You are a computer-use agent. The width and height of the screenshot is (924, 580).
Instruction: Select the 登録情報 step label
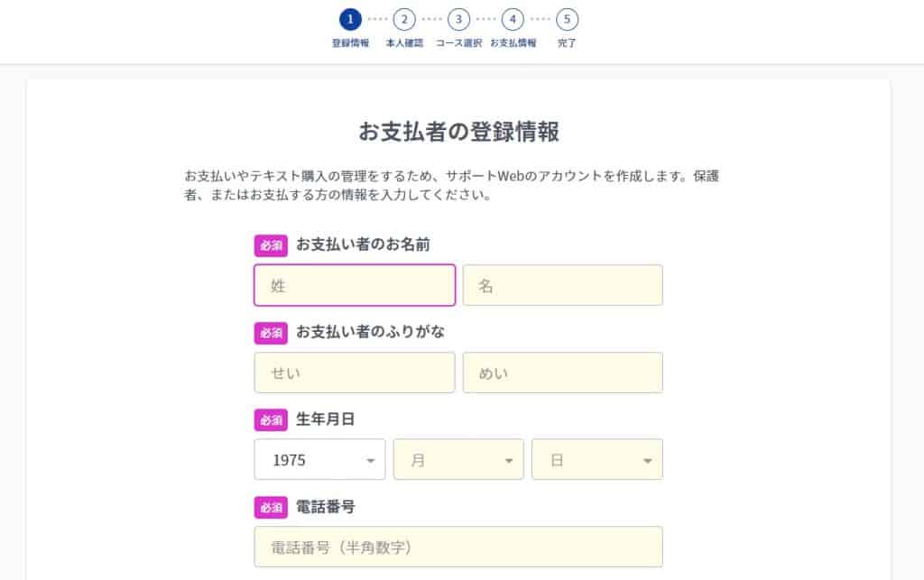coord(350,43)
